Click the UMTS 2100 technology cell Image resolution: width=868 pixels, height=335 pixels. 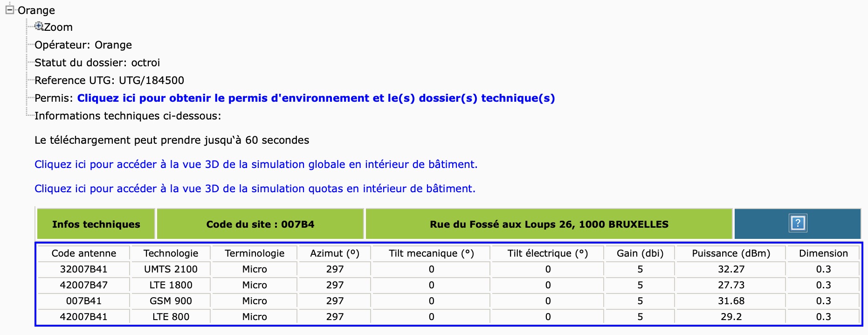[x=171, y=269]
